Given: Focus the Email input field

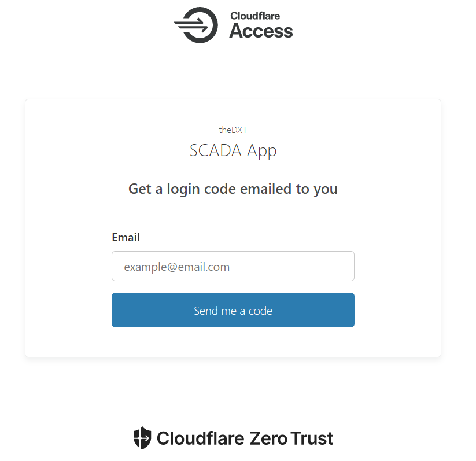Looking at the screenshot, I should 233,266.
